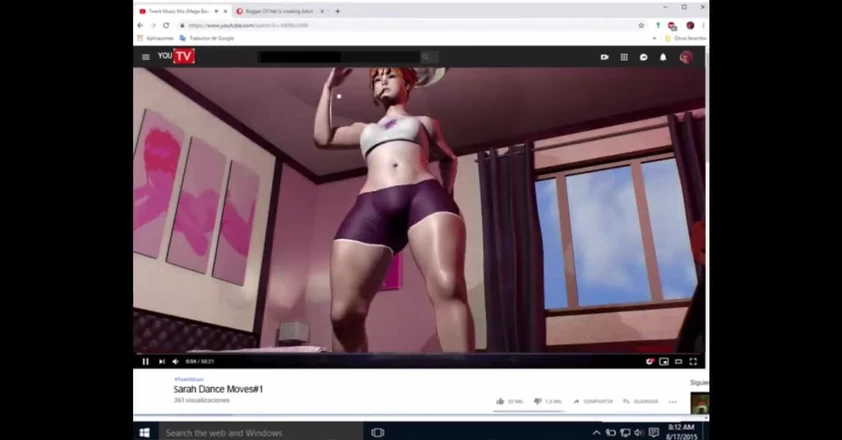842x440 pixels.
Task: Enable miniplayer mode
Action: click(664, 362)
